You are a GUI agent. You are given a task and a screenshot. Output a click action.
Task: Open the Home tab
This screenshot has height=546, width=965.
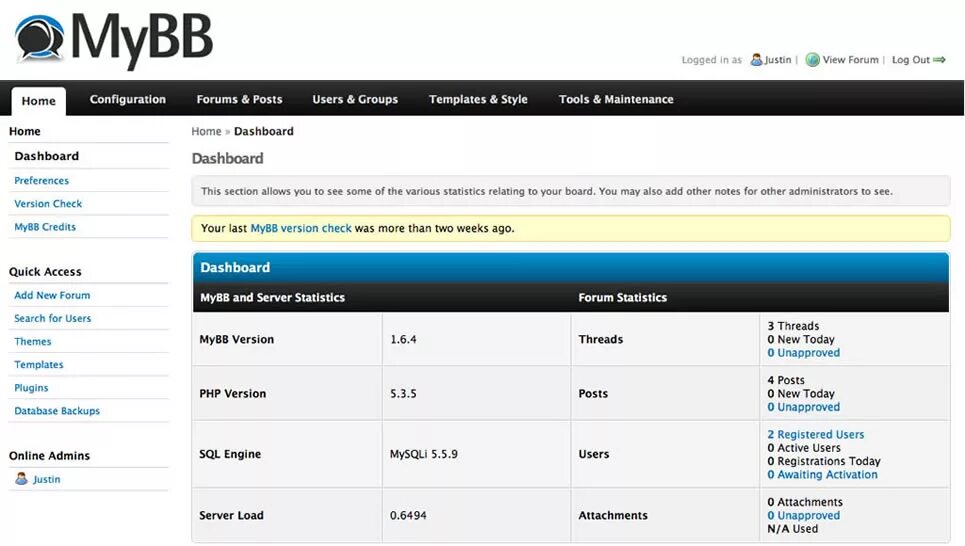[x=38, y=101]
